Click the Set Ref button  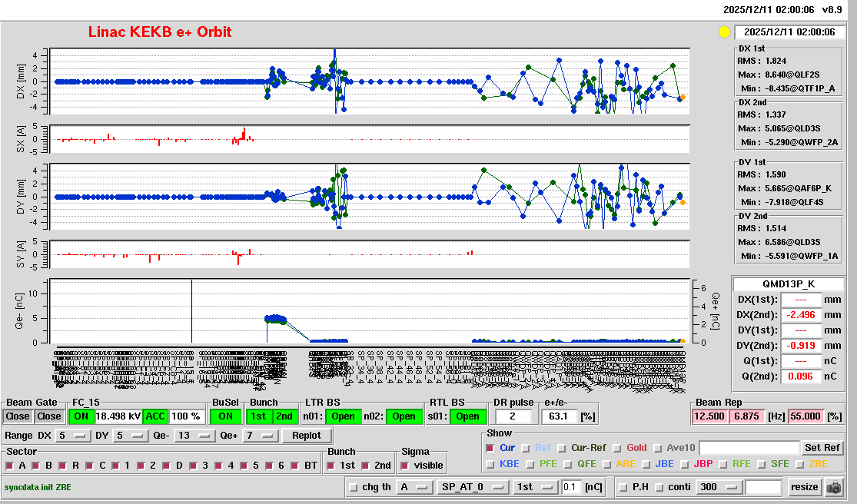(822, 448)
